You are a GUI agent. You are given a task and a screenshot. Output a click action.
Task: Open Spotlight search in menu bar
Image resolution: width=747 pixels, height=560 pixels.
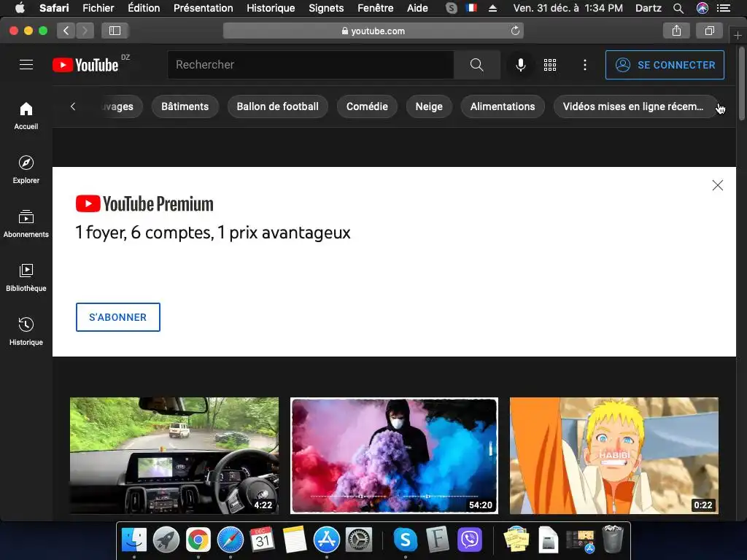pyautogui.click(x=678, y=8)
